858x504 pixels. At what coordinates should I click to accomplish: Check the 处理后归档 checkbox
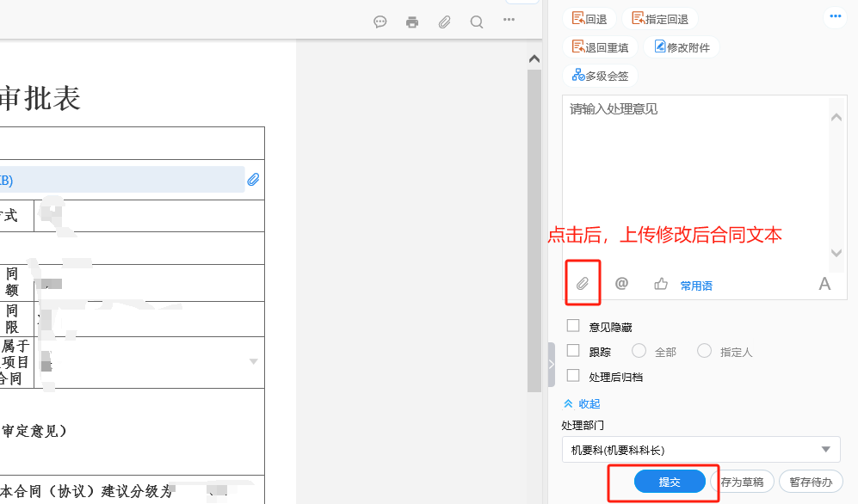point(573,376)
